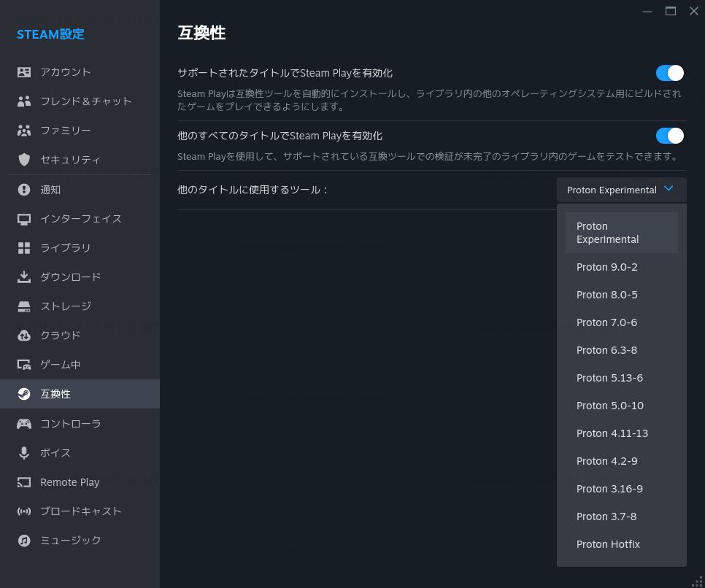Image resolution: width=705 pixels, height=588 pixels.
Task: Click the アカウント account card icon
Action: pos(24,72)
